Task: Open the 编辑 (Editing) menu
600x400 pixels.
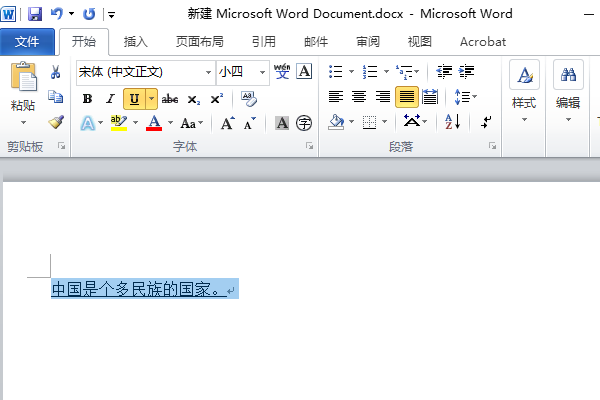Action: 568,92
